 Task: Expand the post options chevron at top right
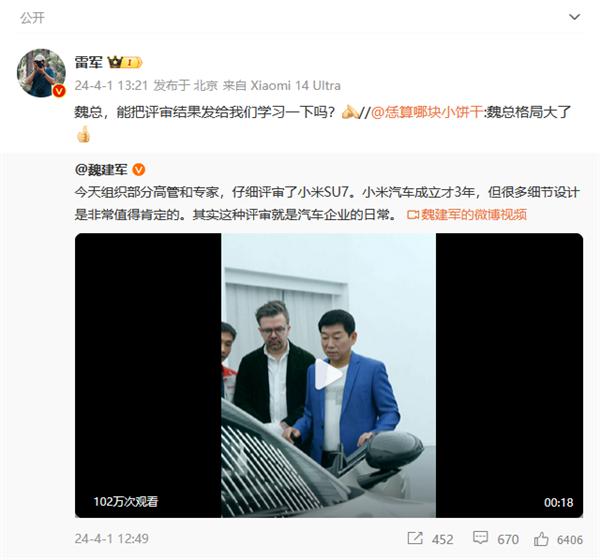(574, 17)
